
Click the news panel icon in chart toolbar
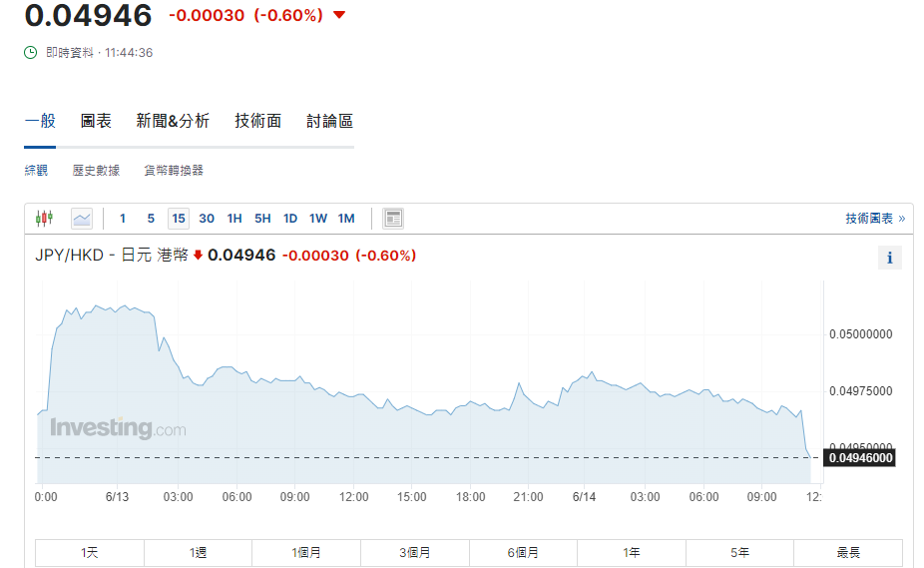tap(392, 218)
